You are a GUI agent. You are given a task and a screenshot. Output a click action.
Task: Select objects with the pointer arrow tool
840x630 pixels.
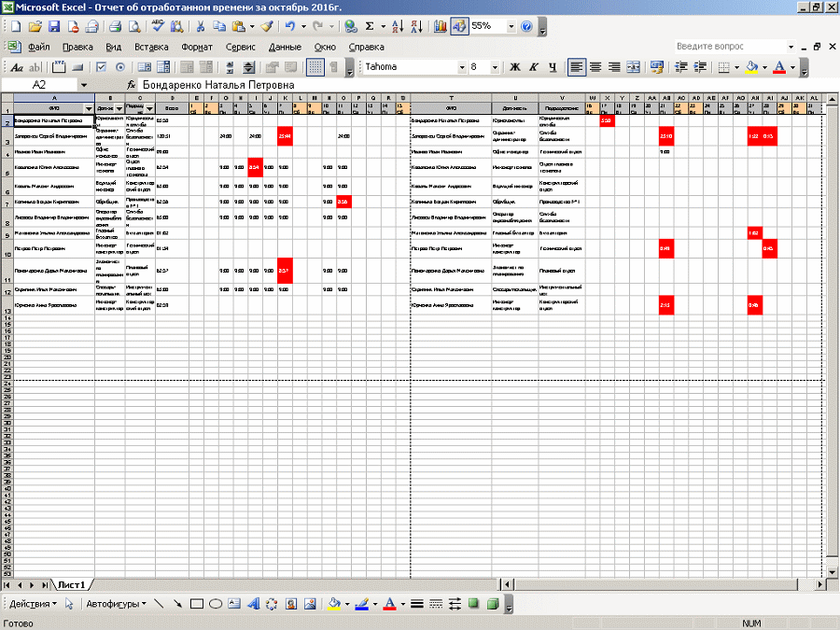[69, 604]
